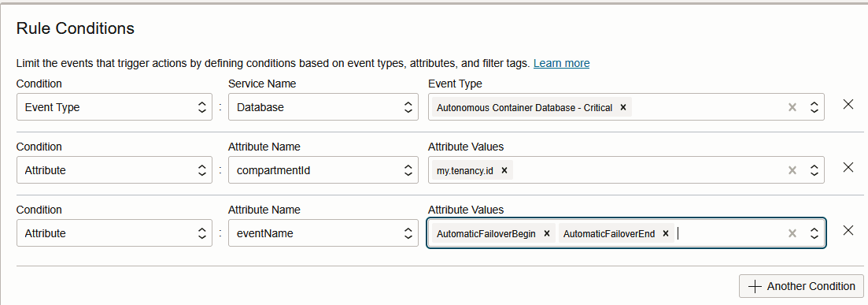Delete the eventName condition row

pos(848,230)
